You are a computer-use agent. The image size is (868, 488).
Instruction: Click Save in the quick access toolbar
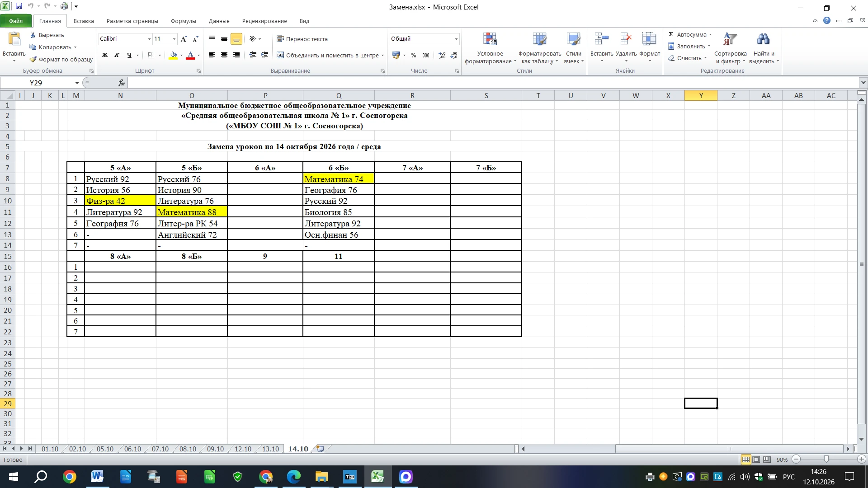coord(19,6)
